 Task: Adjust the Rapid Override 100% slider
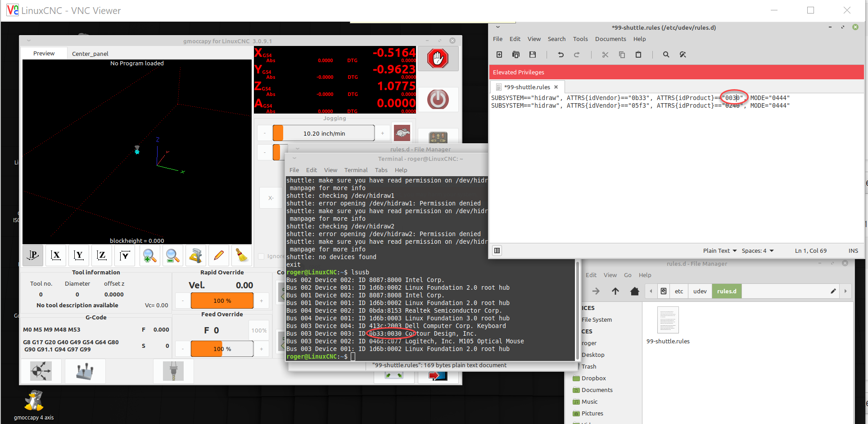coord(222,301)
